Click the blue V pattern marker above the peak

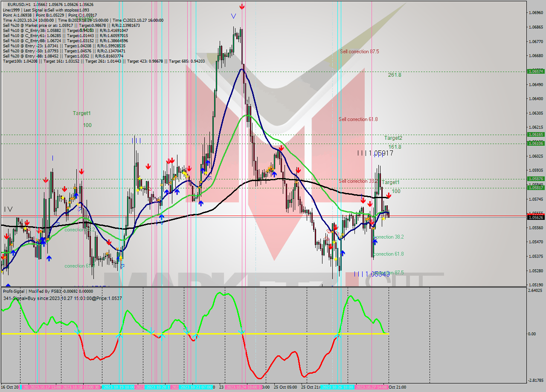click(x=234, y=16)
